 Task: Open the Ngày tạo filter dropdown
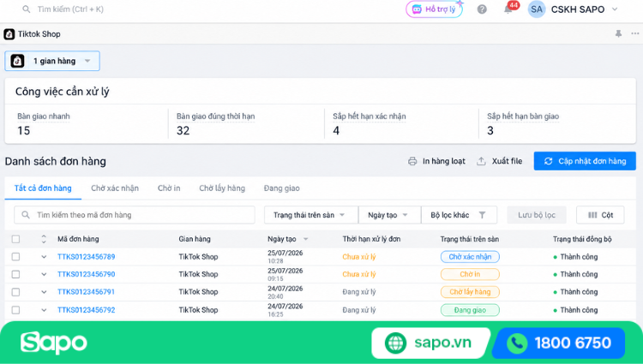[x=389, y=215]
